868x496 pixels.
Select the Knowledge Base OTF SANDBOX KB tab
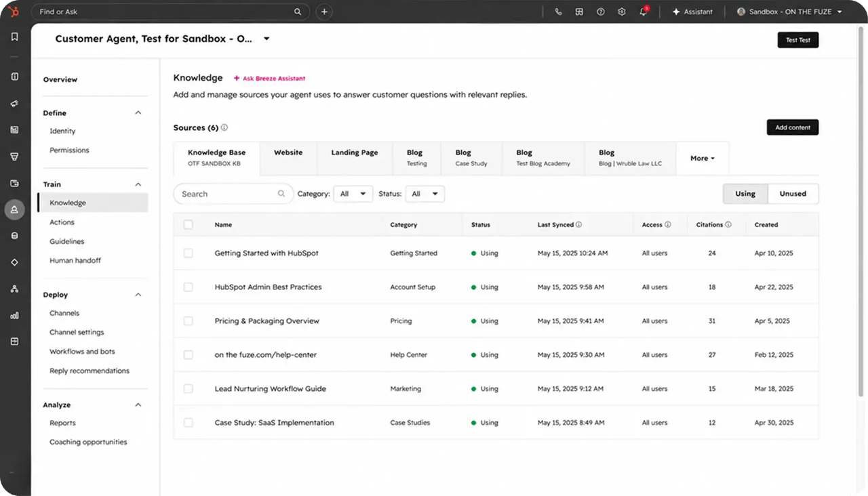click(216, 158)
